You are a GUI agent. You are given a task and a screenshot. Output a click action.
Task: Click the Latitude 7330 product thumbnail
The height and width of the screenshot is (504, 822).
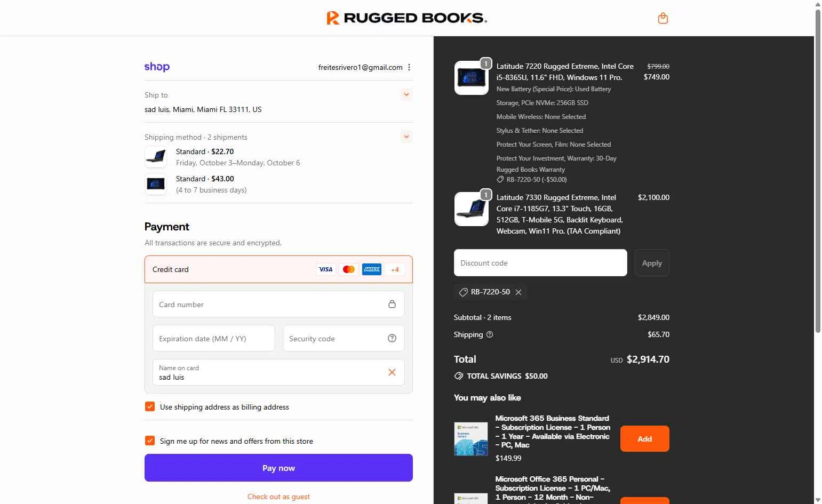point(471,209)
